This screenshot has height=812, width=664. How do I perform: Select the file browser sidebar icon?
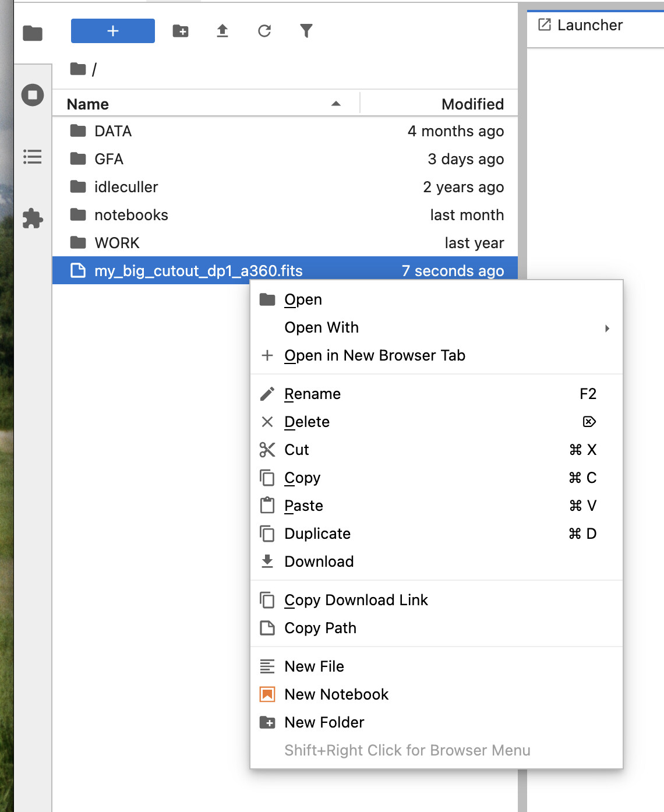click(33, 34)
